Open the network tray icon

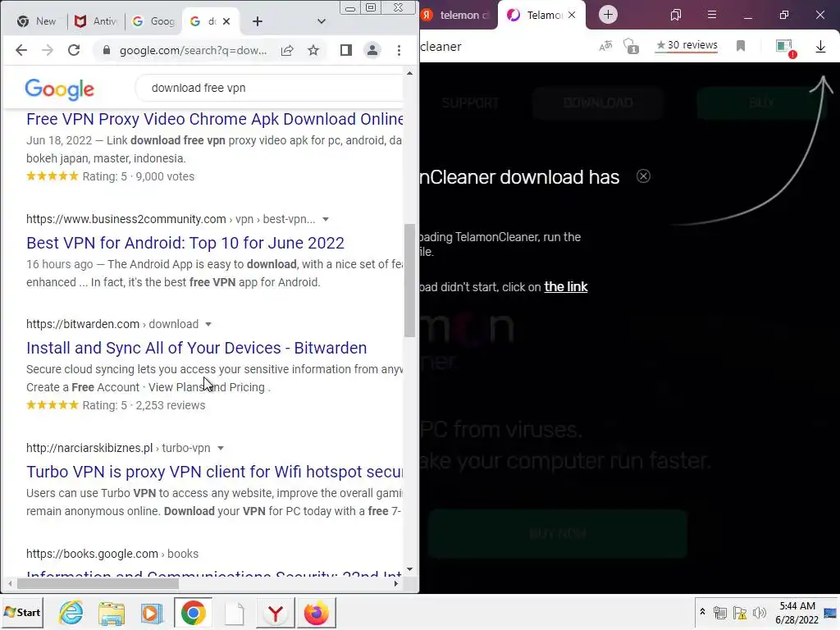coord(720,613)
